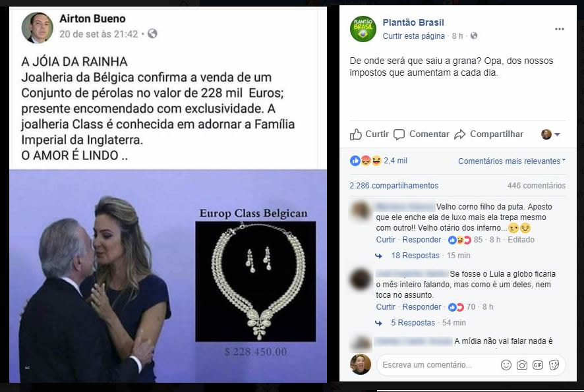
Task: Follow the page via Curtir esta página
Action: [413, 36]
